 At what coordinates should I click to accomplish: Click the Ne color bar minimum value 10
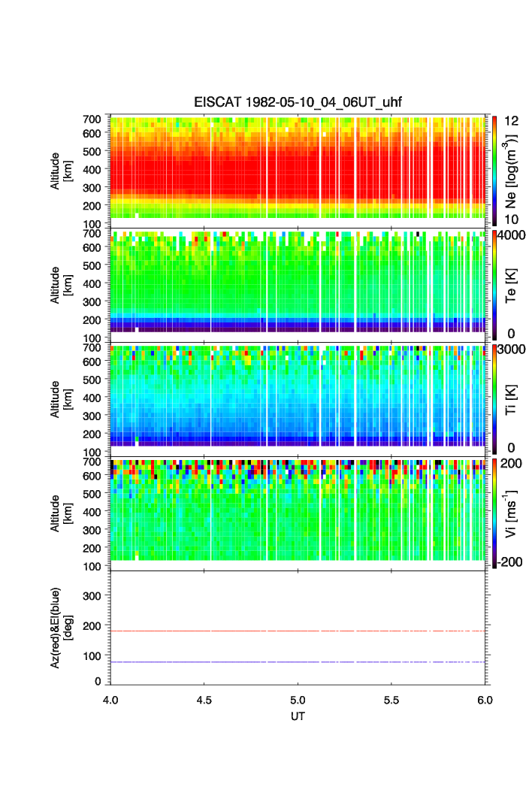[511, 219]
